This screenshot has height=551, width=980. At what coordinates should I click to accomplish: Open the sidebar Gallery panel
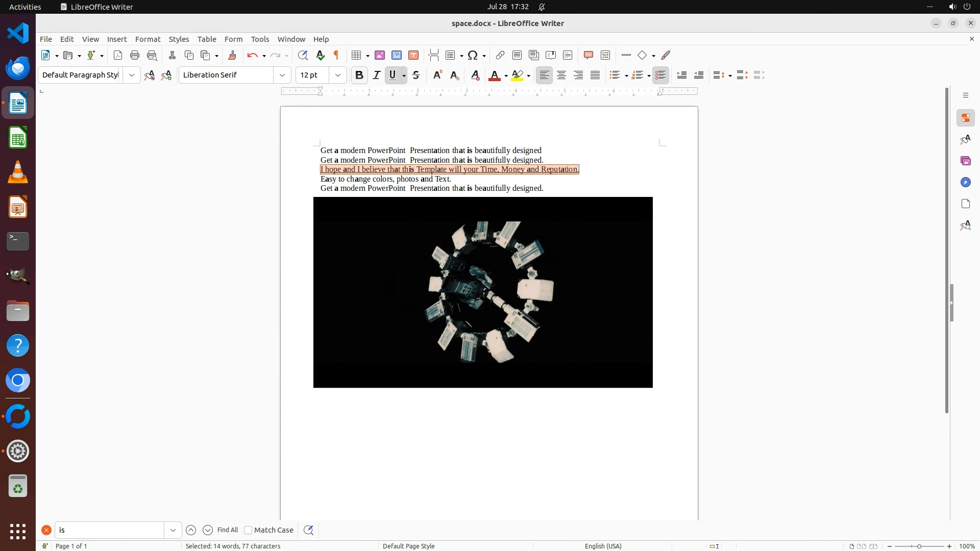pyautogui.click(x=965, y=161)
